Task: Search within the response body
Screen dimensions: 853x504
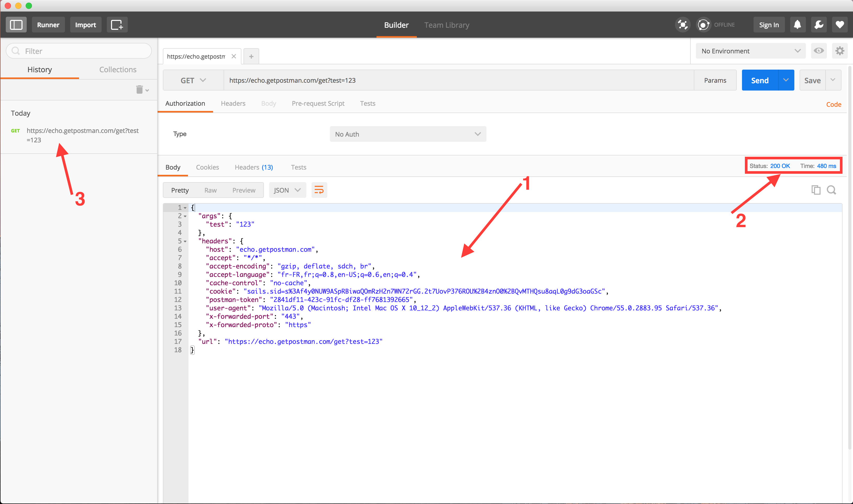Action: (832, 190)
